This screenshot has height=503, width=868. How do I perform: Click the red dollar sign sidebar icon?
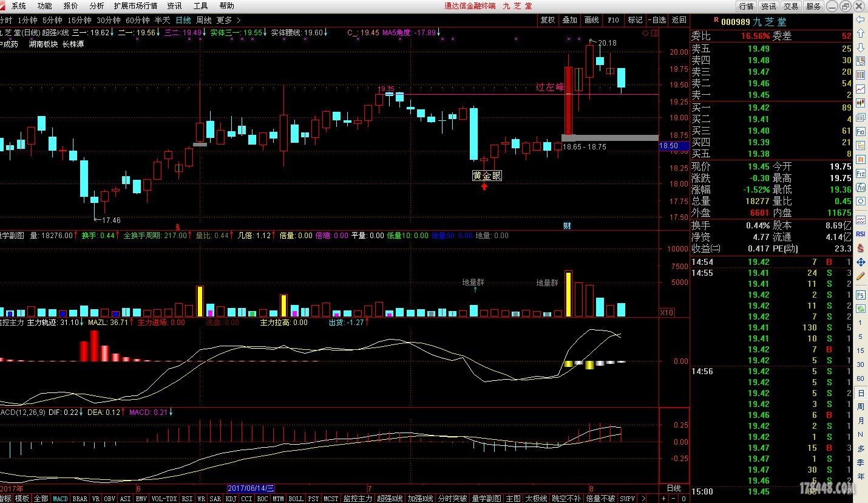861,248
